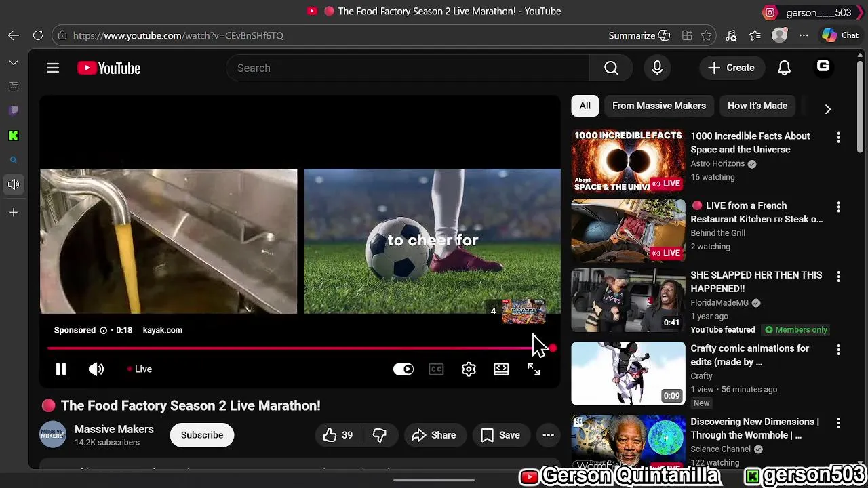Screen dimensions: 868x488
Task: Show more filter chips with arrow
Action: click(x=827, y=108)
